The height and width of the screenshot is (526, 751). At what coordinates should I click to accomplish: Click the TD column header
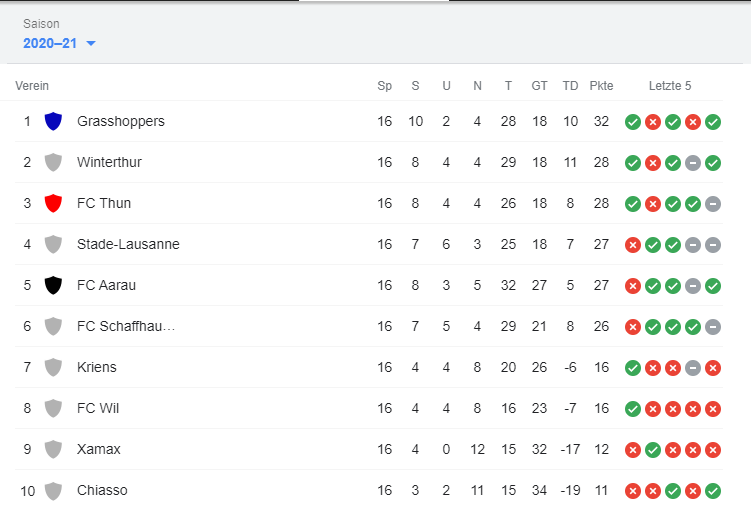coord(570,86)
